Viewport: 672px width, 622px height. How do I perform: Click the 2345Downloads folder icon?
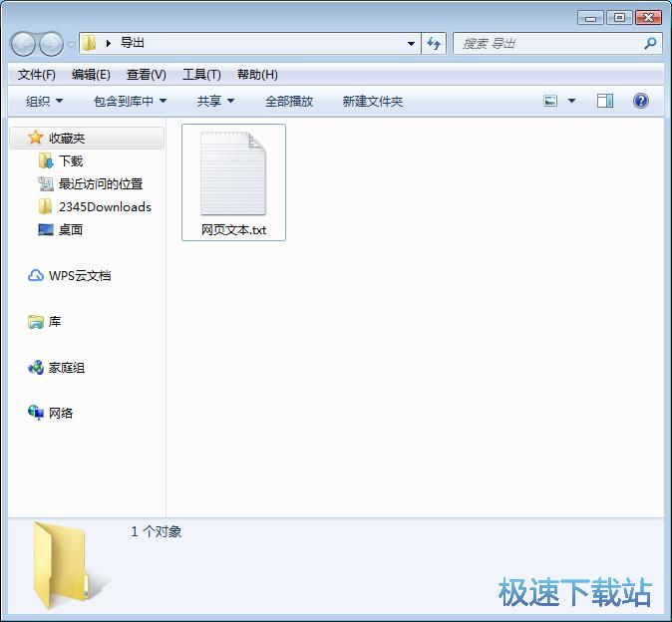pyautogui.click(x=45, y=207)
